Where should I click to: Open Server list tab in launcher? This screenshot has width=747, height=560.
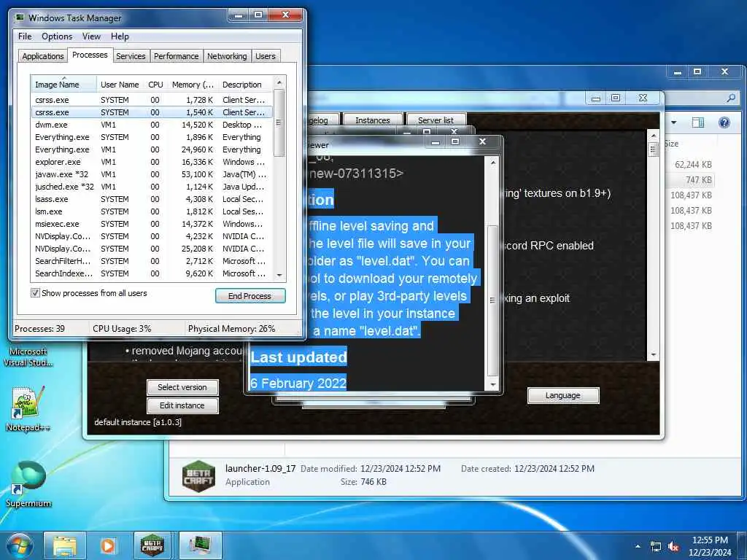(436, 120)
